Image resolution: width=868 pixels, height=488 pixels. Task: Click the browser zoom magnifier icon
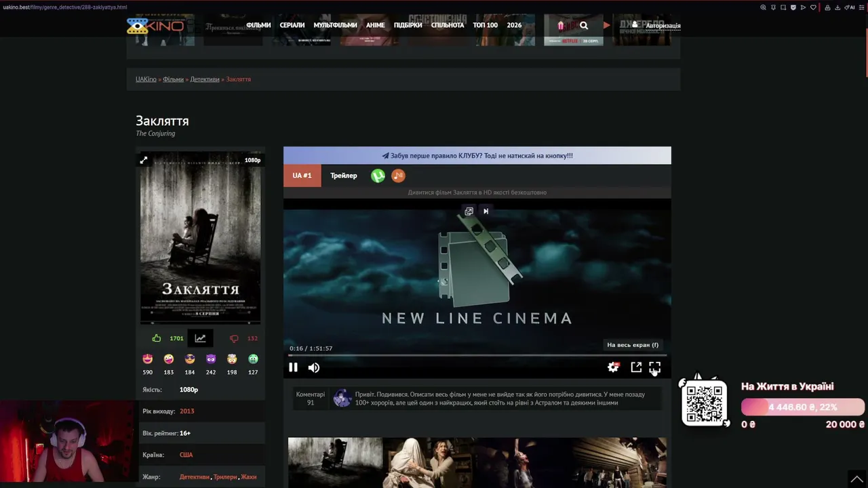[763, 7]
